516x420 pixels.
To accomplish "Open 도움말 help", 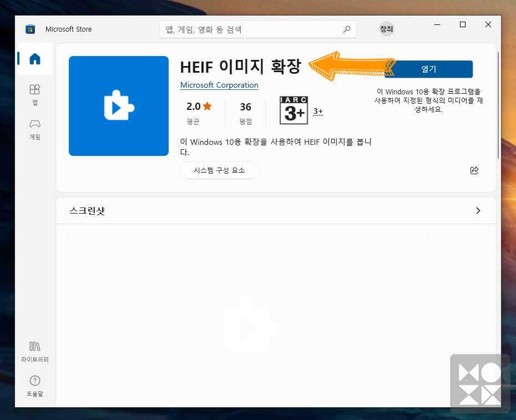I will (35, 386).
